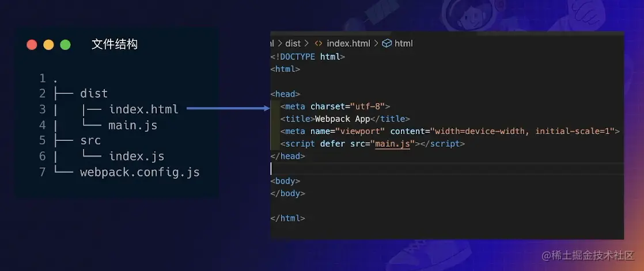Viewport: 644px width, 271px height.
Task: Select webpack.config.js in the file tree
Action: [x=139, y=172]
